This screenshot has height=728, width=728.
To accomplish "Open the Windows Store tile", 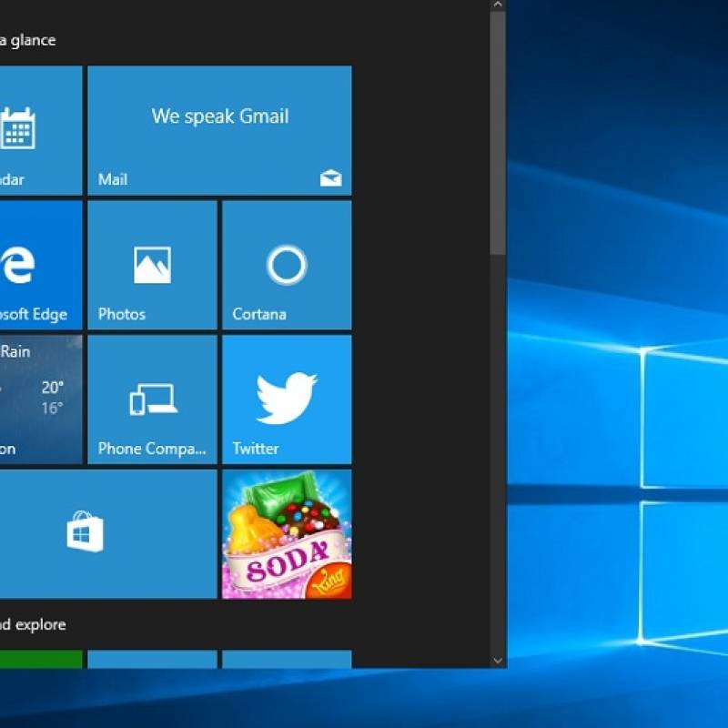I will coord(108,534).
